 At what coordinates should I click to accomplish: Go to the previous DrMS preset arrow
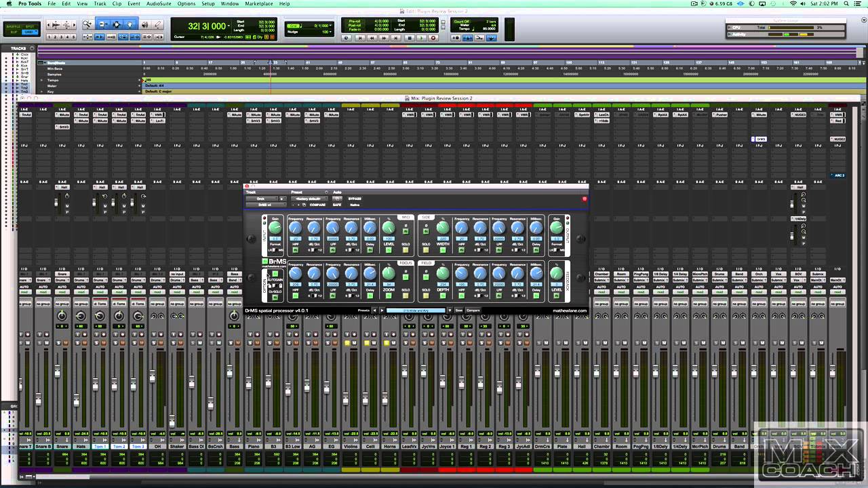pyautogui.click(x=374, y=310)
